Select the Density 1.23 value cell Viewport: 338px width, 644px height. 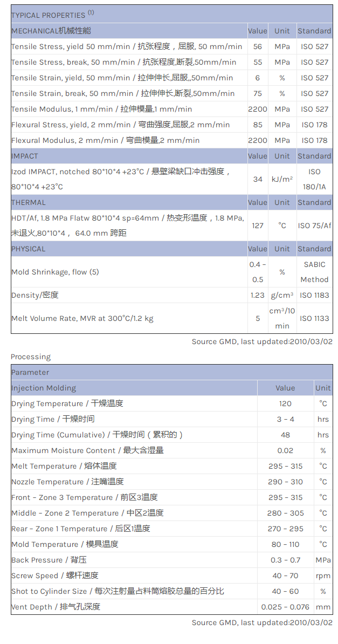[258, 296]
